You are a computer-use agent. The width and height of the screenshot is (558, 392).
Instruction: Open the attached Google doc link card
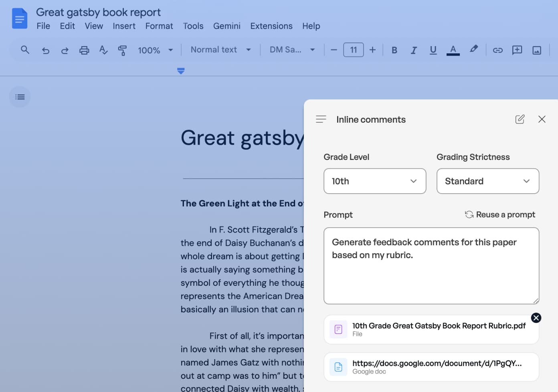431,367
